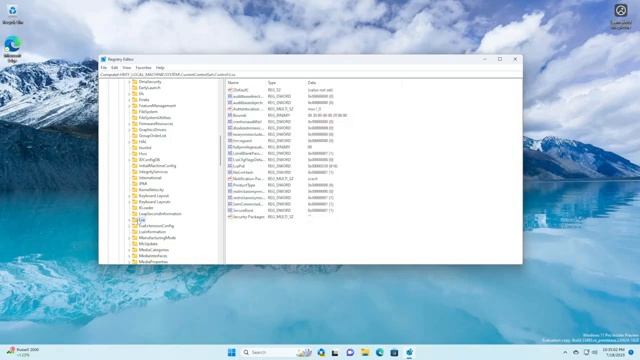This screenshot has height=360, width=640.
Task: Expand the MediaInterfaces key node
Action: 129,256
